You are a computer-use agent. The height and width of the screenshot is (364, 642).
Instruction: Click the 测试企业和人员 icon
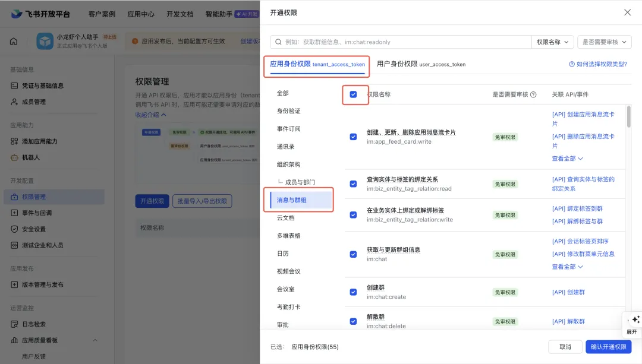coord(14,245)
